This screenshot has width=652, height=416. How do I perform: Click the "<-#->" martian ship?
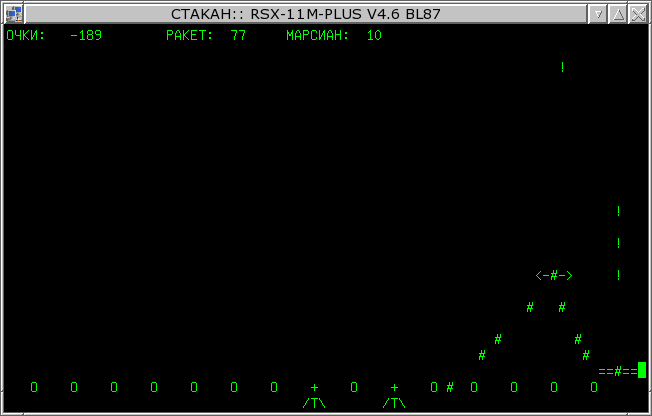click(x=554, y=275)
